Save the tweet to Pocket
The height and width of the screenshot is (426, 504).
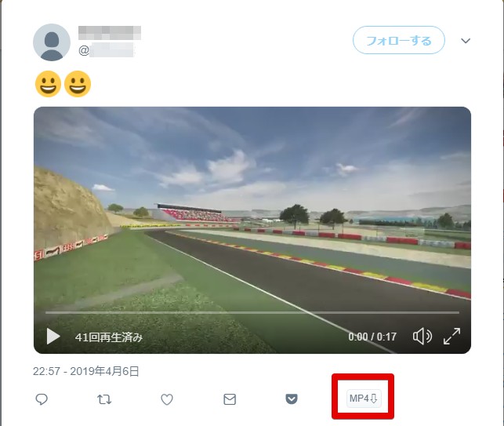point(292,399)
